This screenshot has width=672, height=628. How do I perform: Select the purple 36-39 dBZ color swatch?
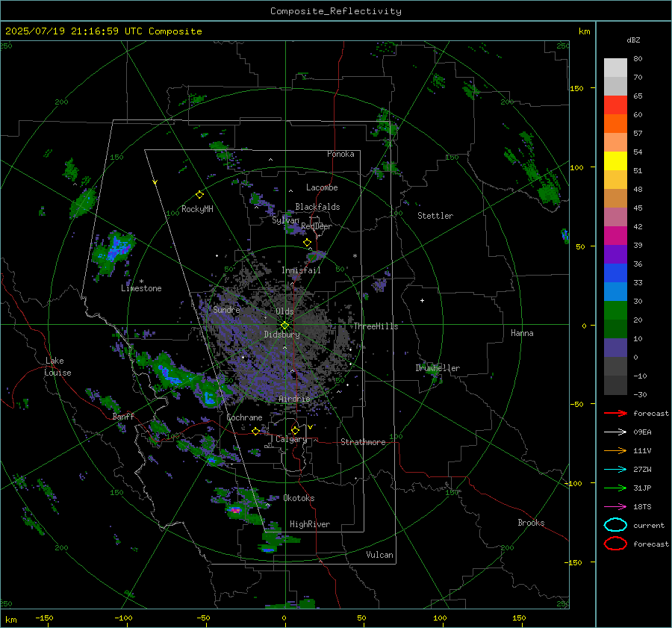(615, 255)
